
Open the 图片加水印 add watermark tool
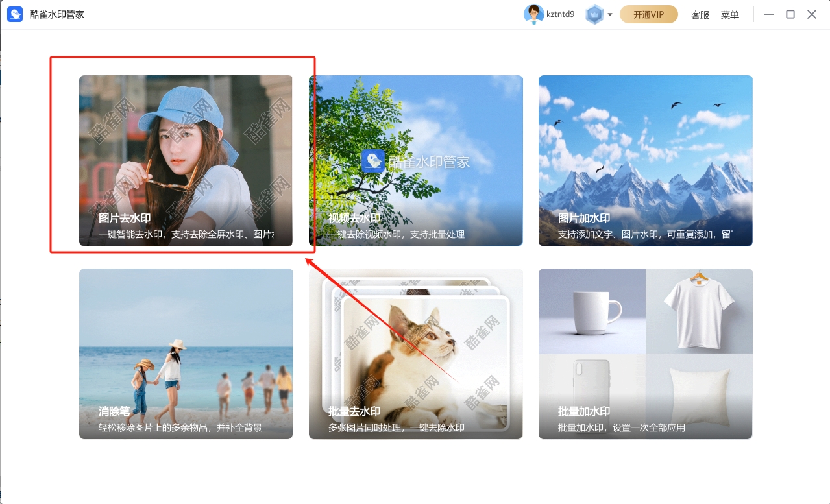(x=645, y=160)
